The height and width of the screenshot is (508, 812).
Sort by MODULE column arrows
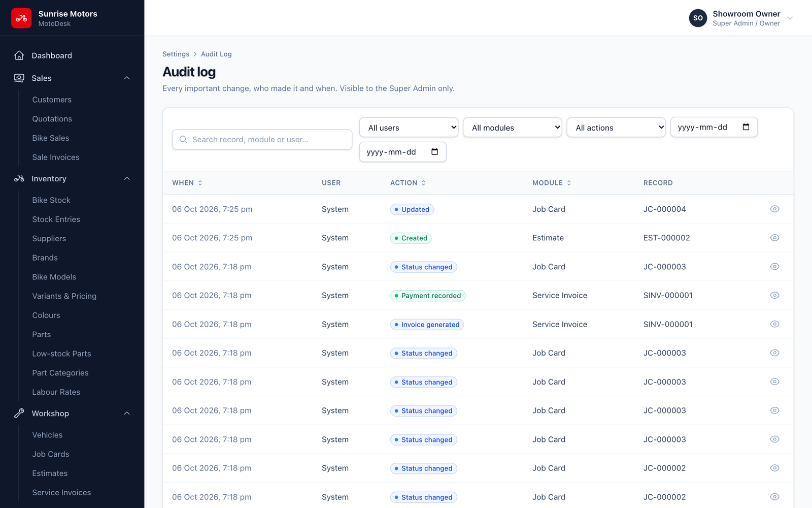pyautogui.click(x=569, y=183)
